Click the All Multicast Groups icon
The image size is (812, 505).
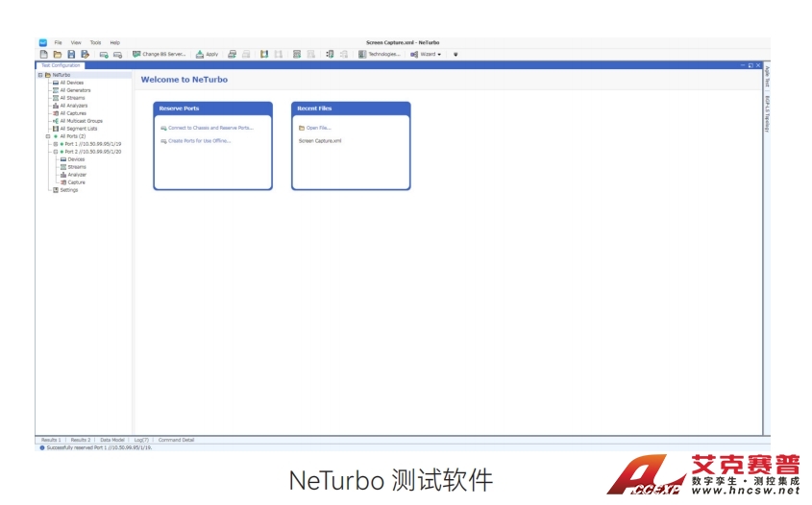click(56, 121)
